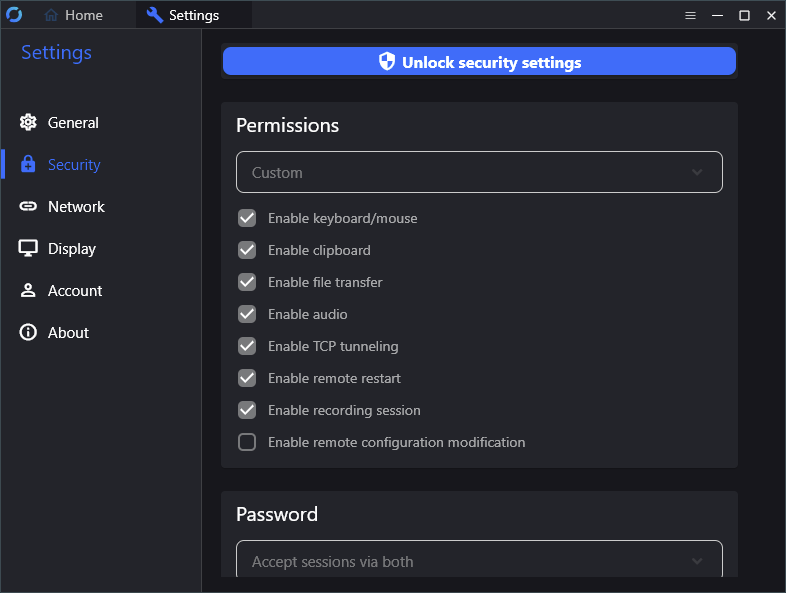The image size is (786, 593).
Task: Check Enable remote configuration modification
Action: (247, 442)
